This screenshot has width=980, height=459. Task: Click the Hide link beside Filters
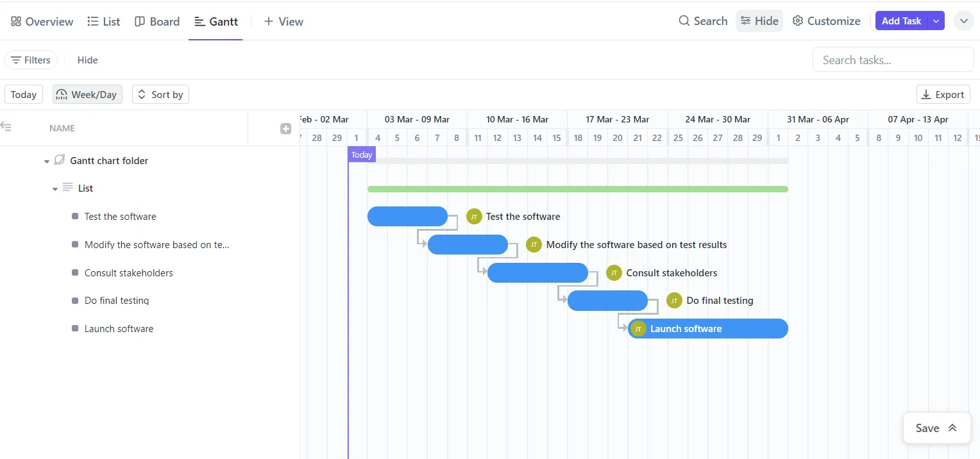pos(87,60)
